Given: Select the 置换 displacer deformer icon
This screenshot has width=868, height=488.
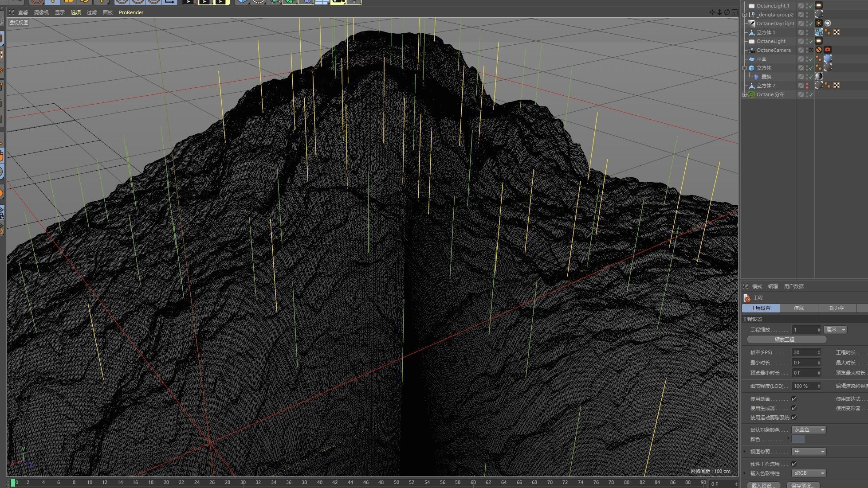Looking at the screenshot, I should click(756, 77).
